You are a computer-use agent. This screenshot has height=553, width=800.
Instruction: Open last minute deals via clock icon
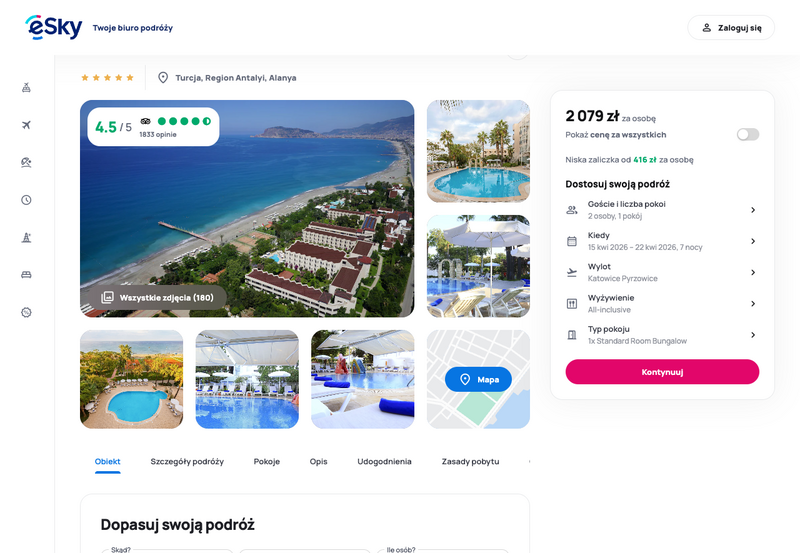(x=27, y=200)
